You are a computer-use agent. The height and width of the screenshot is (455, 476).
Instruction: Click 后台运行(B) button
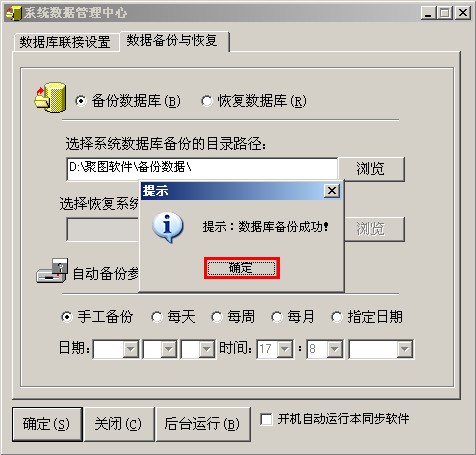point(203,424)
